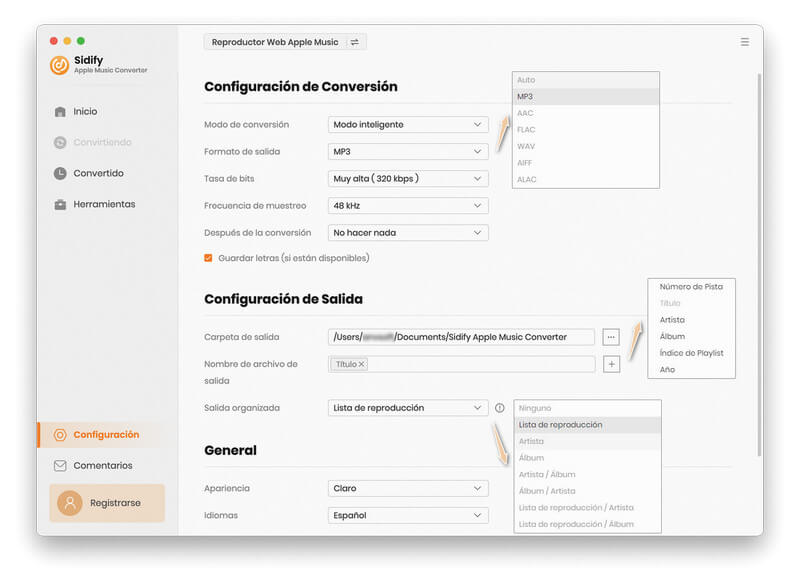Expand Frecuencia de muestreo dropdown
Image resolution: width=800 pixels, height=584 pixels.
click(x=408, y=206)
